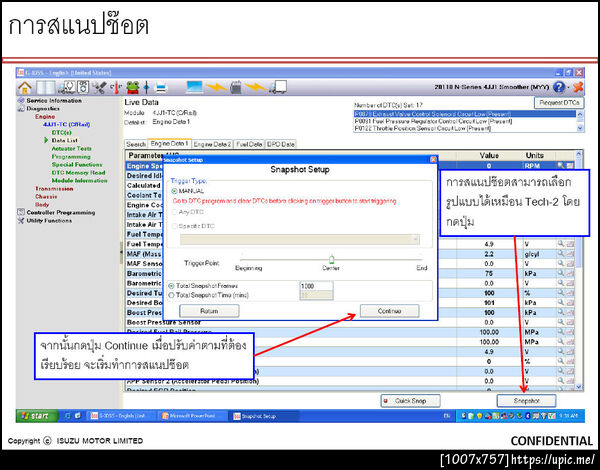Select Data List in the tree
Screen dimensions: 600x470
pos(65,140)
